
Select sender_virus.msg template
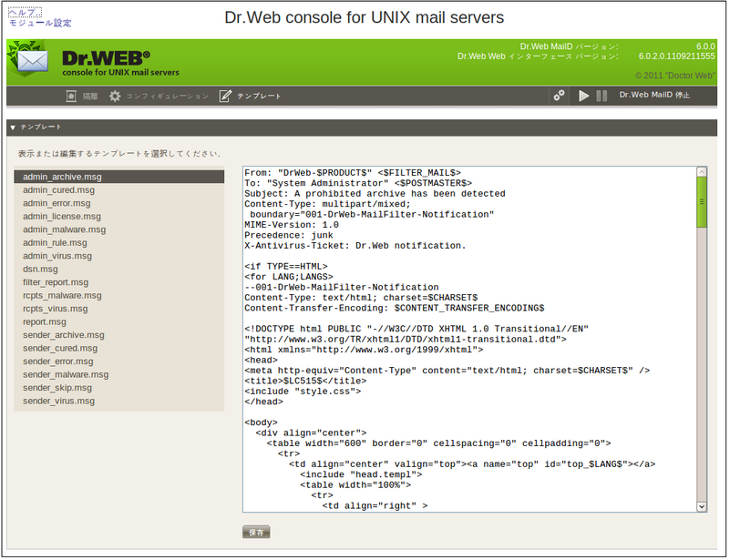coord(119,401)
